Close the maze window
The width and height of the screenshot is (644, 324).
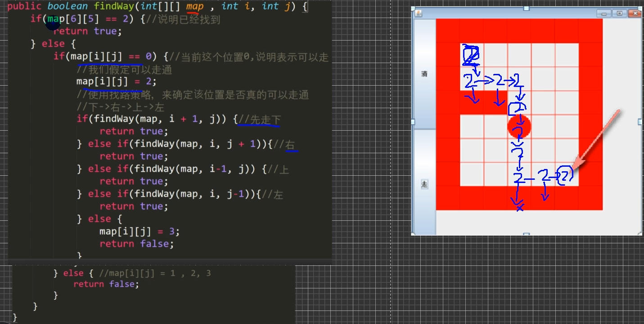pyautogui.click(x=635, y=14)
